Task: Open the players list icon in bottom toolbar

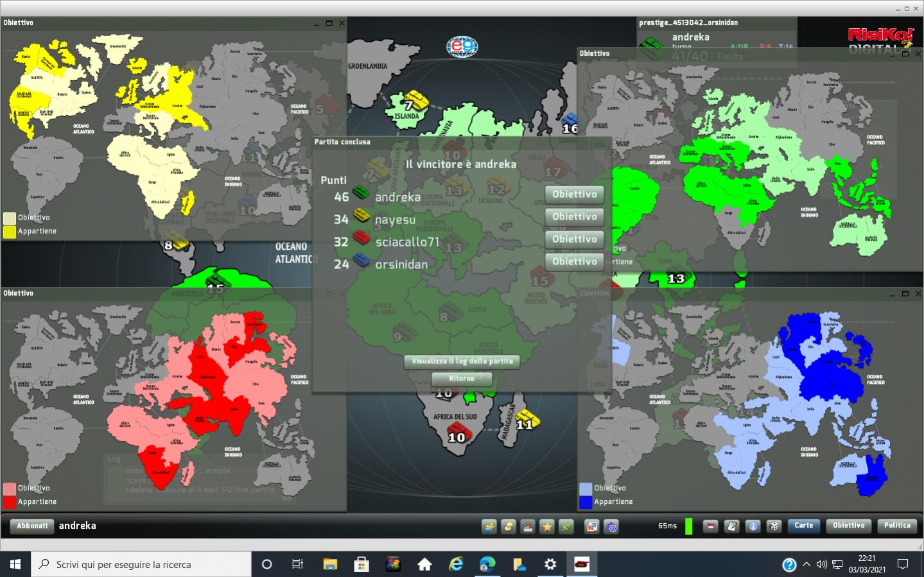Action: click(x=489, y=527)
